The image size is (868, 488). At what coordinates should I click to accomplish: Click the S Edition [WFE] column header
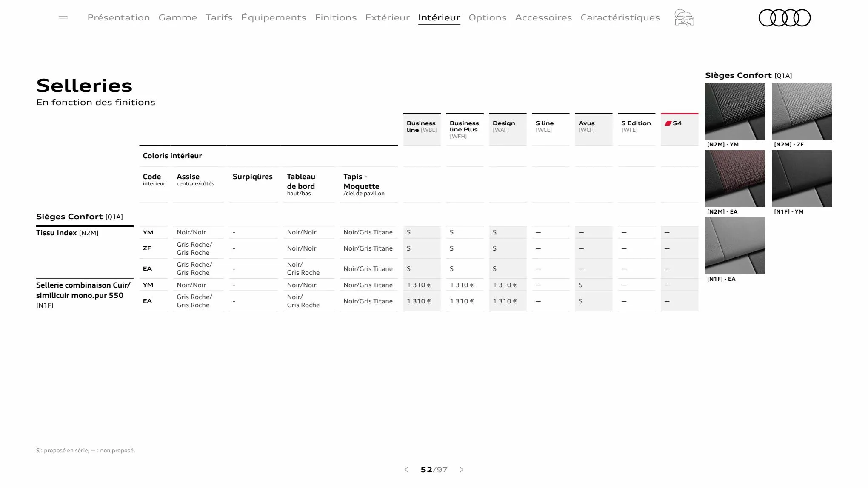[x=637, y=129]
